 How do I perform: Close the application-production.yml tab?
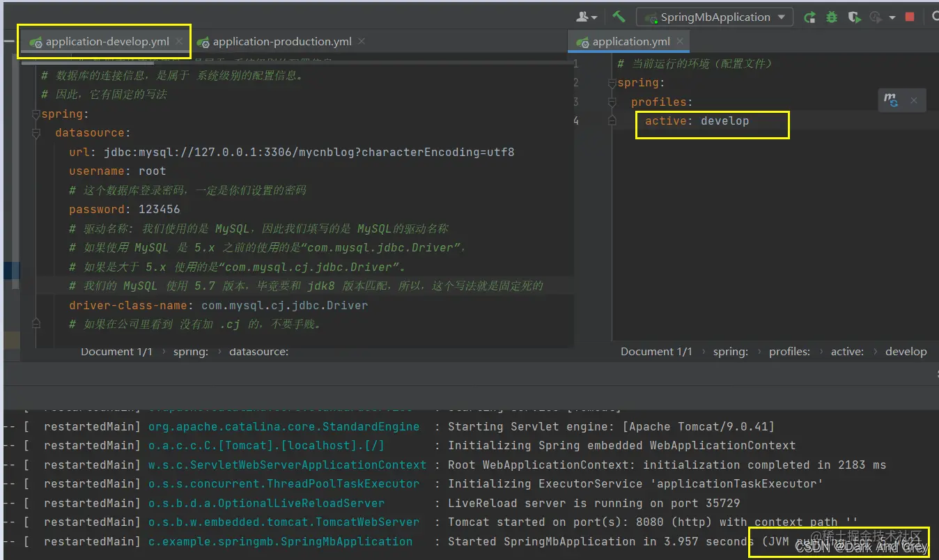tap(362, 42)
